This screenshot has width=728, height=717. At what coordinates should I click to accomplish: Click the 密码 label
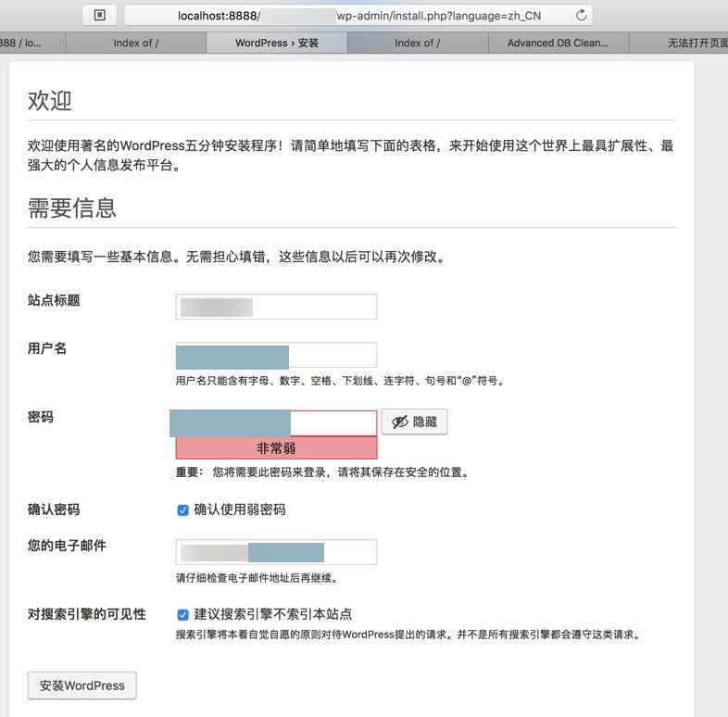(41, 417)
